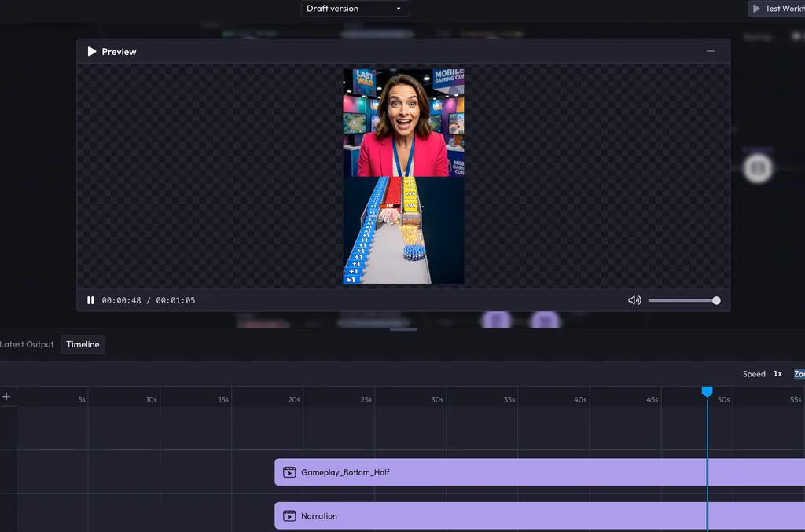Image resolution: width=805 pixels, height=532 pixels.
Task: Click the blurred round node button at right
Action: pyautogui.click(x=758, y=168)
